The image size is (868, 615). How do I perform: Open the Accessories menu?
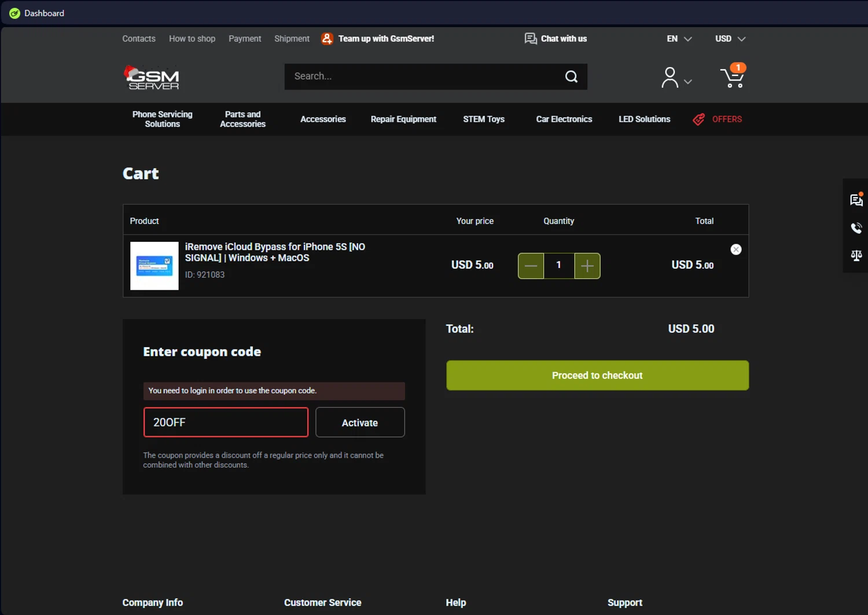click(x=323, y=119)
